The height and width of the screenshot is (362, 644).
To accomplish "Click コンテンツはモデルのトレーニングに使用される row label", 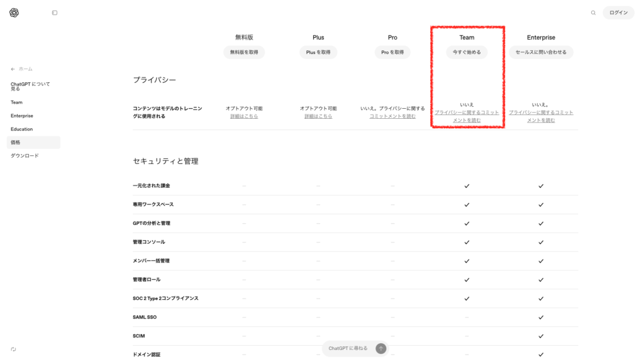I will (167, 112).
